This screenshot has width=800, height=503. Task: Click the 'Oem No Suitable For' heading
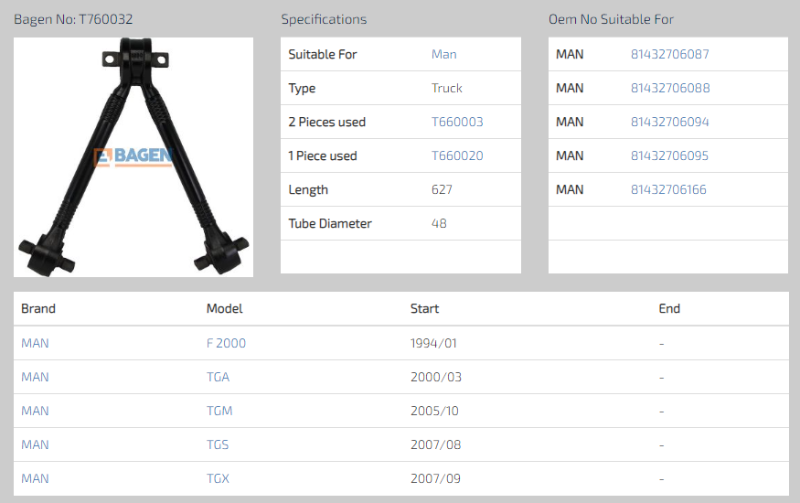[611, 19]
